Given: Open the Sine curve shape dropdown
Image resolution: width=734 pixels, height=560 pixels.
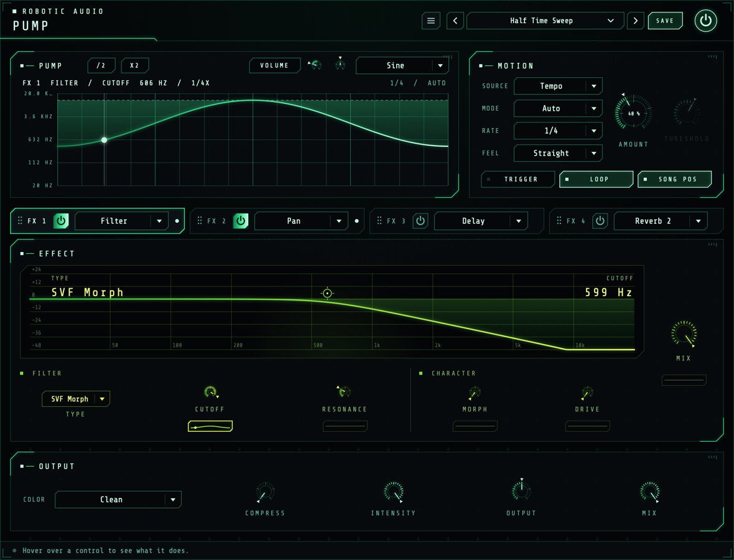Looking at the screenshot, I should [x=402, y=65].
